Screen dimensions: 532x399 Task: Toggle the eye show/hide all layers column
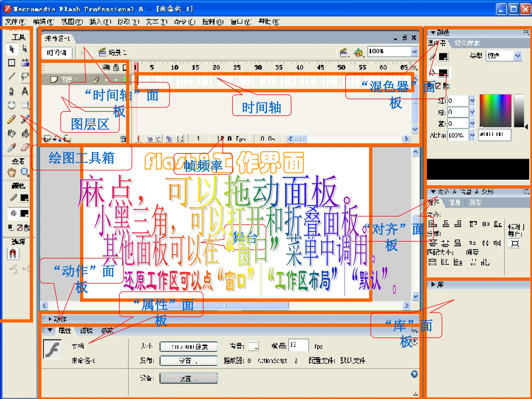[x=106, y=67]
